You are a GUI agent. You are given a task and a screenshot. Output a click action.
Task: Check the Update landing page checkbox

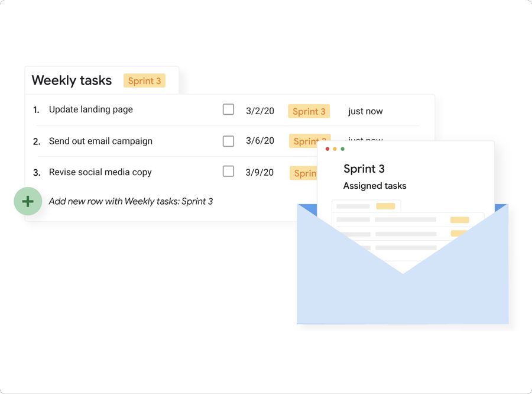[228, 109]
